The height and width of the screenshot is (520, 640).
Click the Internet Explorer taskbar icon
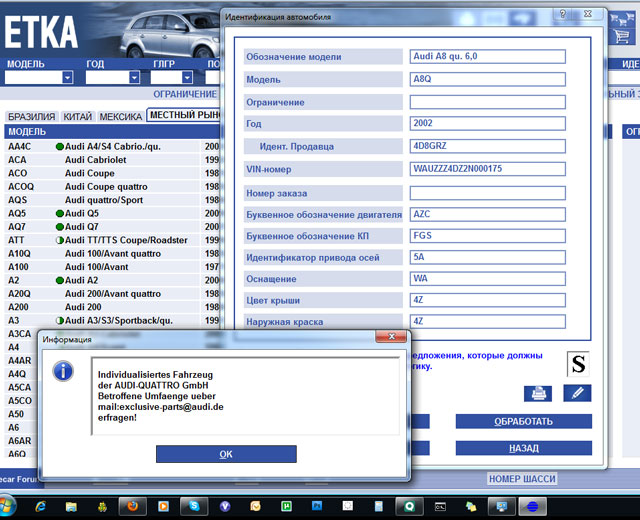[x=41, y=507]
